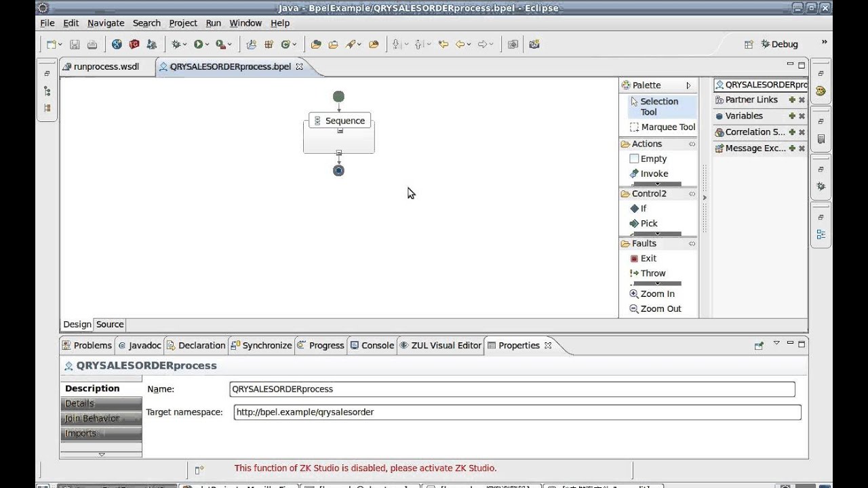
Task: Click the Last Edit Location arrow icon
Action: (443, 45)
